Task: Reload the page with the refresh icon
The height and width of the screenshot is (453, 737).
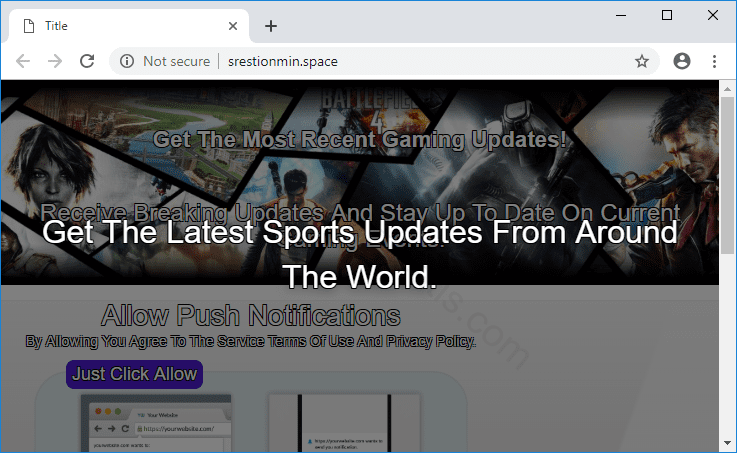Action: pyautogui.click(x=87, y=61)
